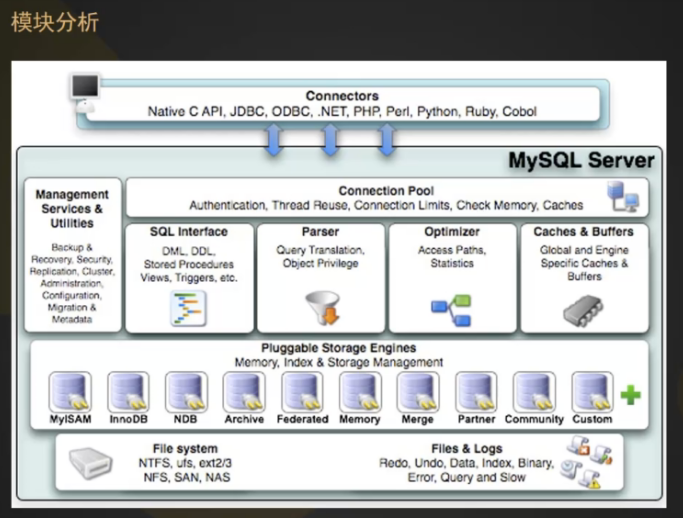The width and height of the screenshot is (683, 518).
Task: Click the 'Optimizer' heading
Action: coord(452,231)
